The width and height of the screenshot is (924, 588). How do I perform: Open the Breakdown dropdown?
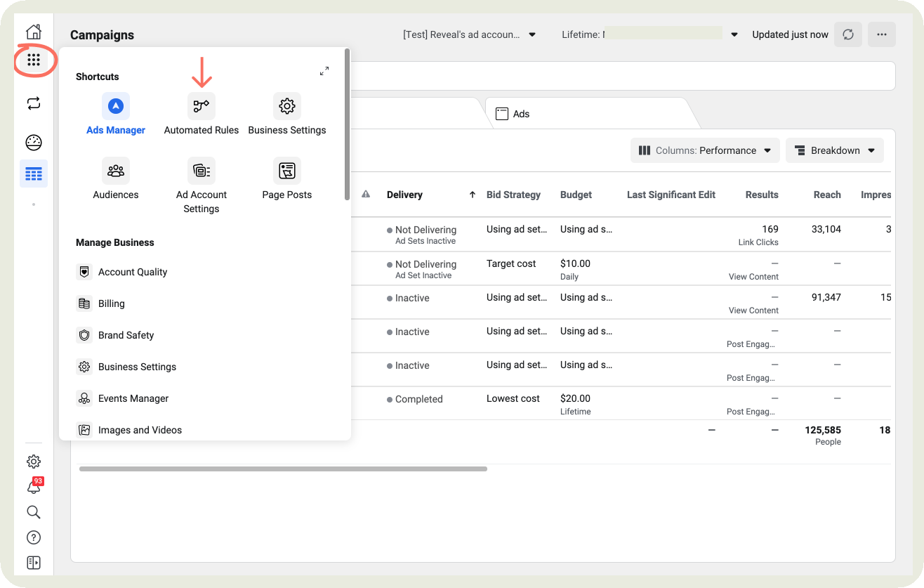(x=834, y=150)
